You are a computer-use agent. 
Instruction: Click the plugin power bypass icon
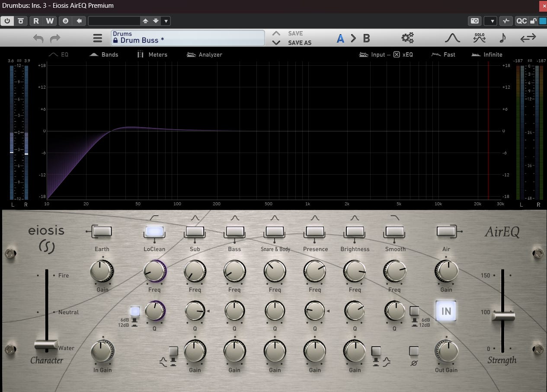pos(7,21)
